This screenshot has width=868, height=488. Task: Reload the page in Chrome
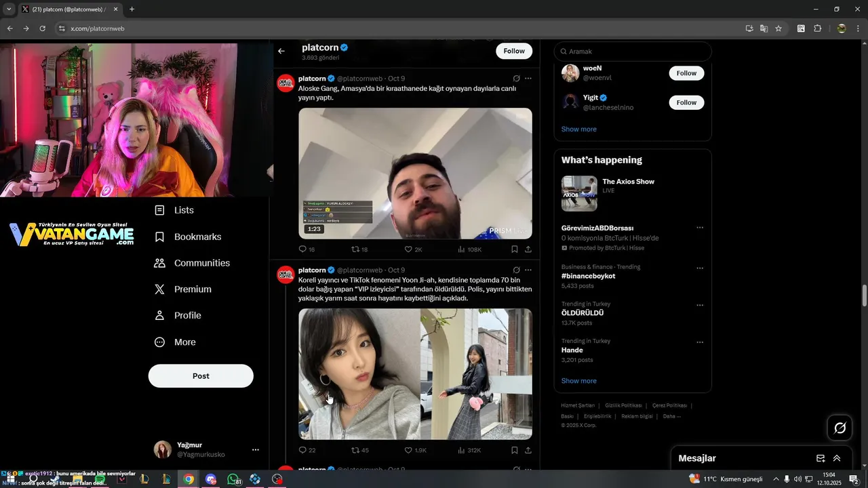42,28
